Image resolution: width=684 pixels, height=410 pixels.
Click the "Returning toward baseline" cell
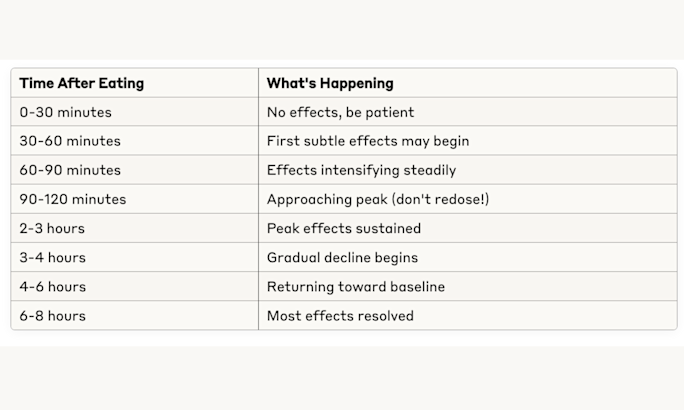click(x=355, y=286)
